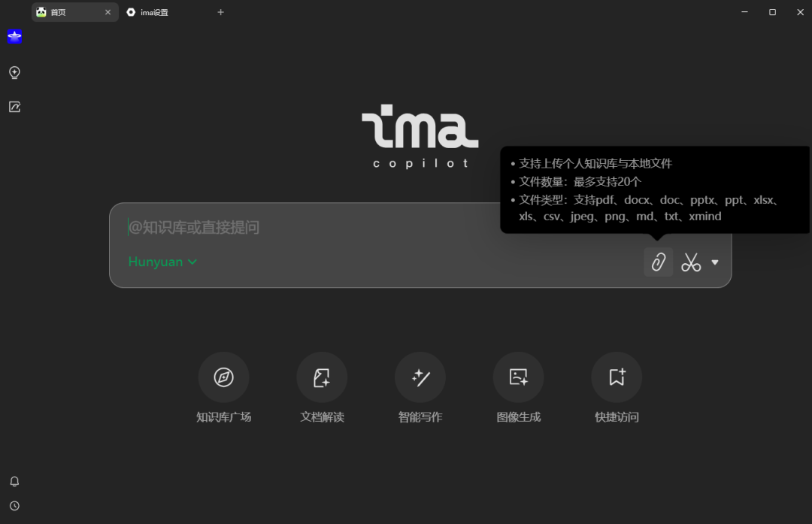Close the 首页 tab
The image size is (812, 524).
click(x=108, y=12)
